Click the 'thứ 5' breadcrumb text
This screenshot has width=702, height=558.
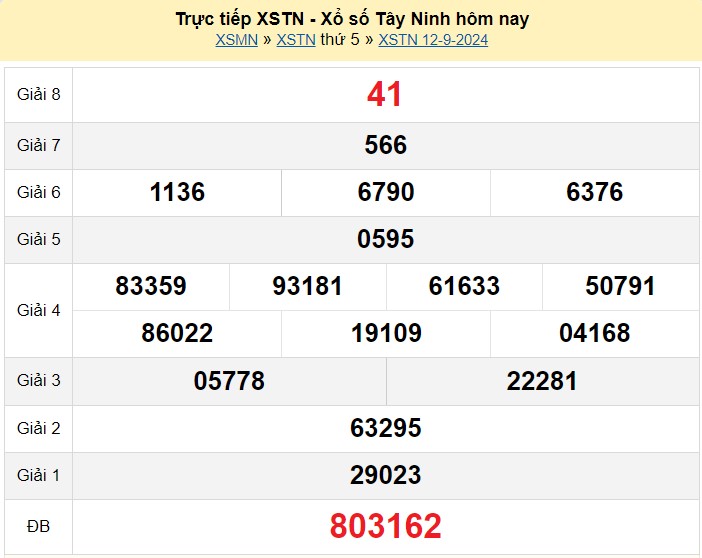(x=340, y=39)
